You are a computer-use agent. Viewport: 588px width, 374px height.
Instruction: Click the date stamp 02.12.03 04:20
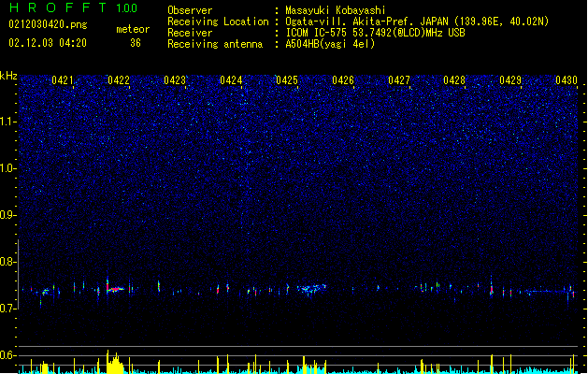(48, 43)
